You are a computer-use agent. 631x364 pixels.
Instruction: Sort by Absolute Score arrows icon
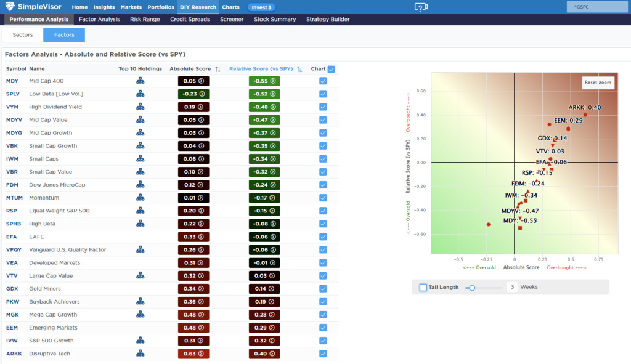coord(218,69)
